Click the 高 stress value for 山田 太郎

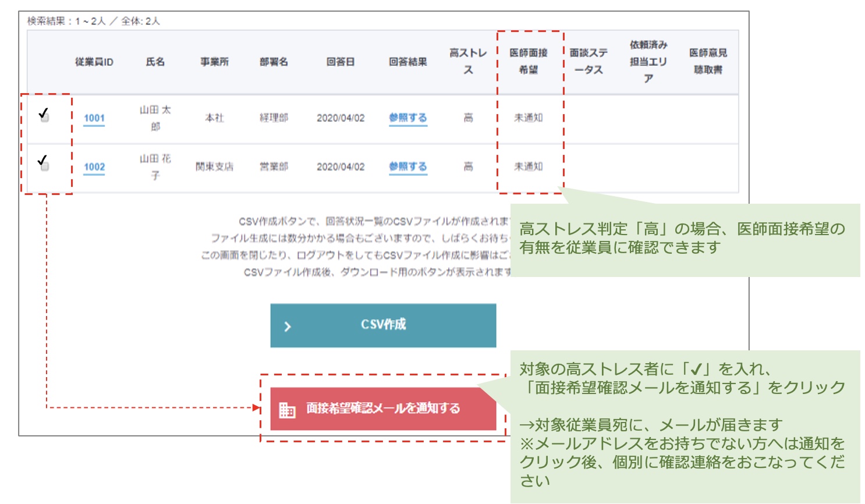click(x=468, y=118)
